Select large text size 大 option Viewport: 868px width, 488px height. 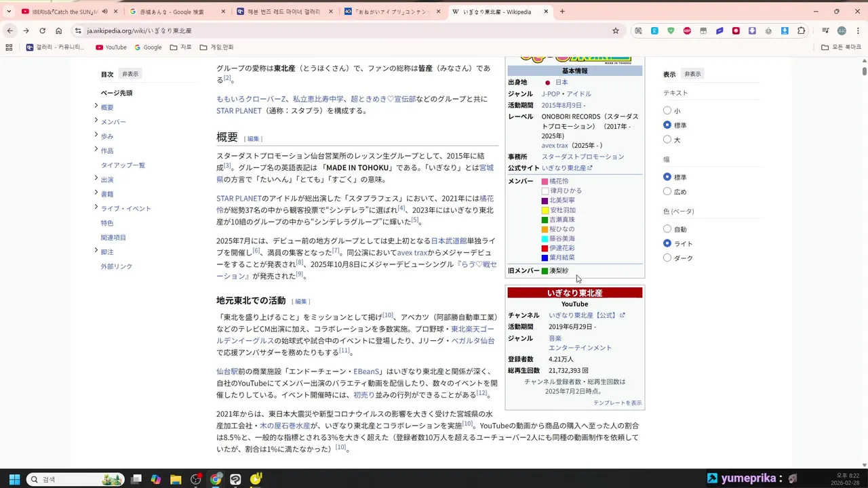tap(667, 140)
